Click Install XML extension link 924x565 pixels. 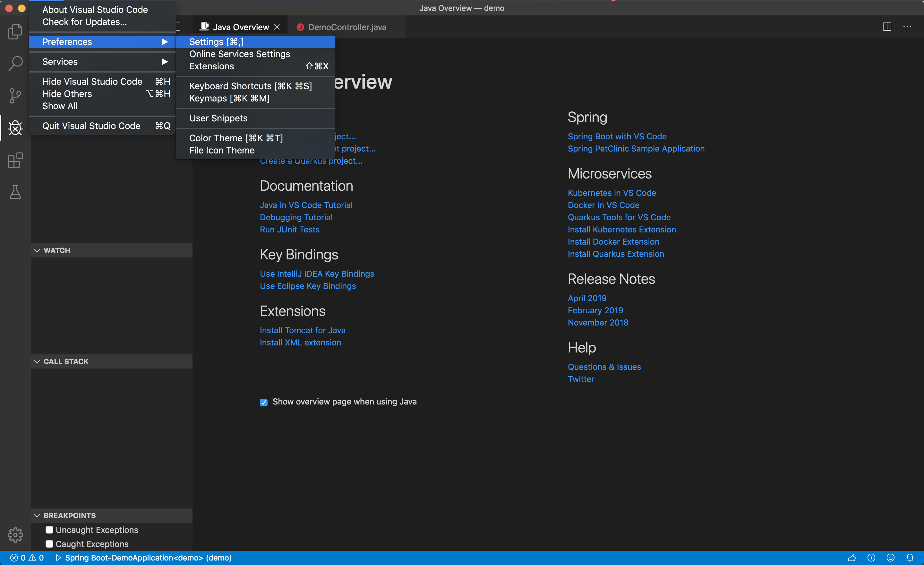(x=300, y=343)
